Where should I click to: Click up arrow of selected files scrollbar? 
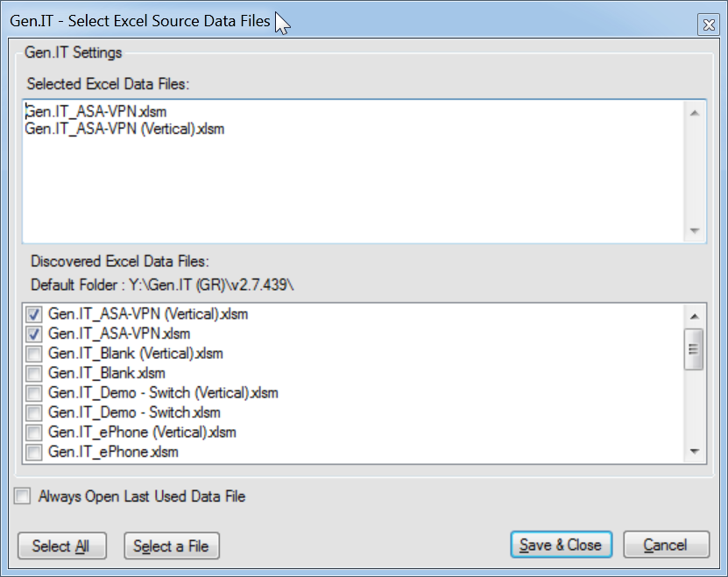click(694, 113)
